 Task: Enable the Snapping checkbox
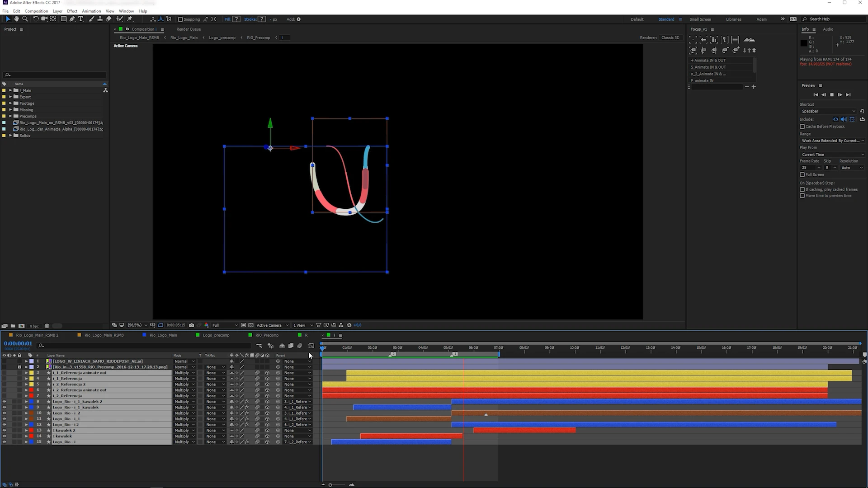180,19
